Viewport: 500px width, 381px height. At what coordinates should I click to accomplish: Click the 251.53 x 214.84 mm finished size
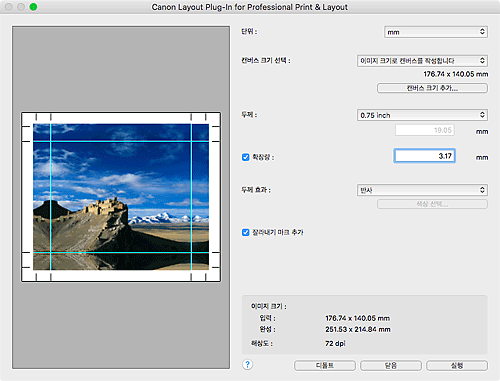(x=358, y=329)
